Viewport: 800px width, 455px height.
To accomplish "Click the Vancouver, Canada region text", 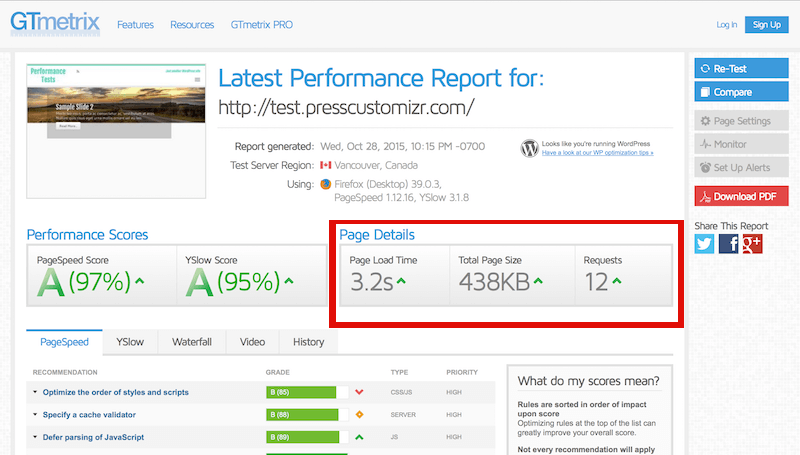I will (376, 165).
